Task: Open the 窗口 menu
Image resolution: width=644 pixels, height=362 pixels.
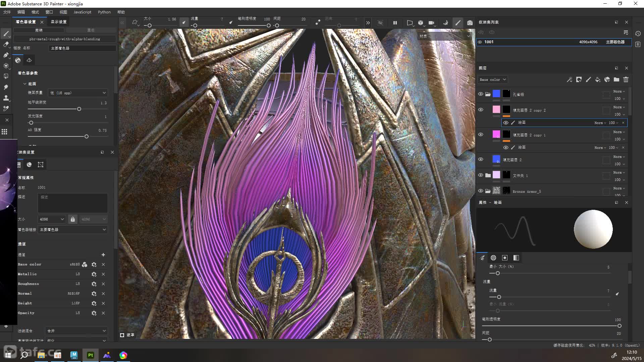Action: tap(49, 12)
